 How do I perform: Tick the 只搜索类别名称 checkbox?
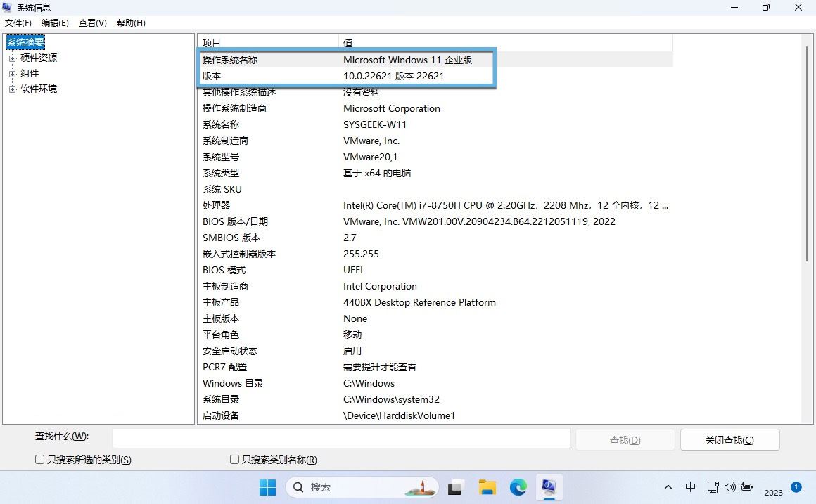tap(235, 460)
